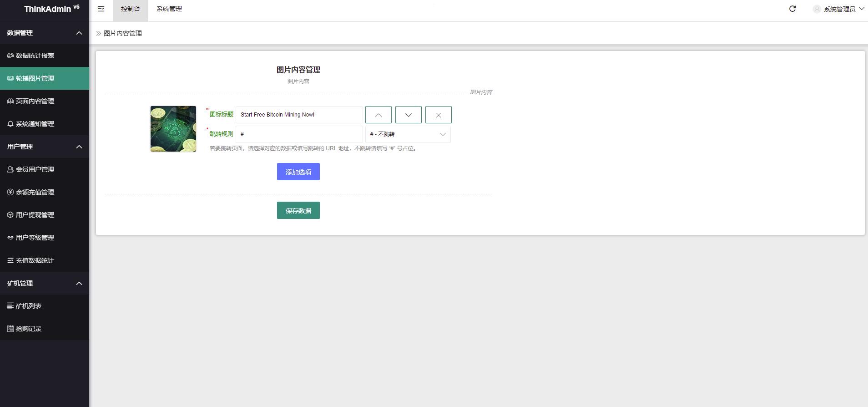The height and width of the screenshot is (407, 868).
Task: Collapse the 用户管理 sidebar group
Action: (x=45, y=147)
